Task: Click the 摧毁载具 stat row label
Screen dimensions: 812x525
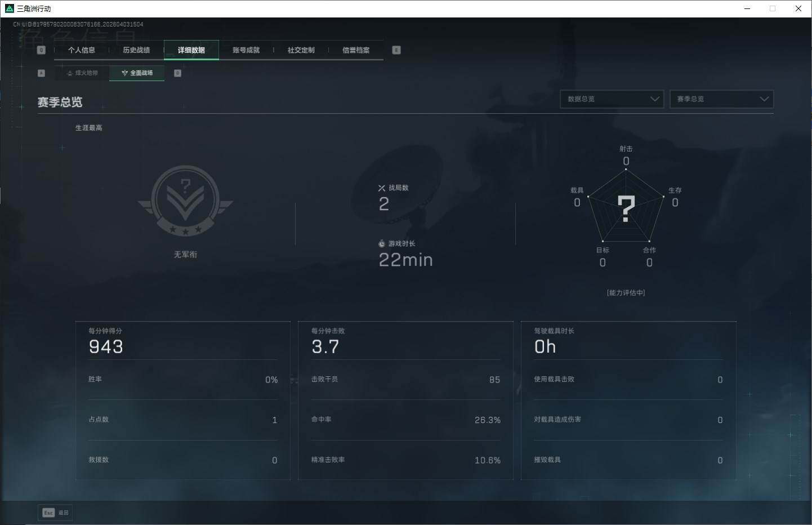Action: pos(547,460)
